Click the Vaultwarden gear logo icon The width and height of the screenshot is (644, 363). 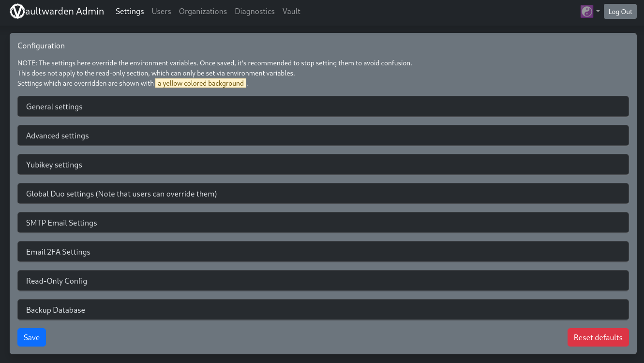click(x=17, y=11)
